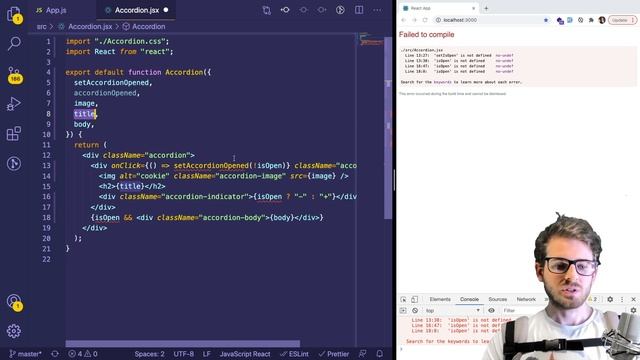Image resolution: width=640 pixels, height=360 pixels.
Task: Click the first 'no-undef' rule link
Action: point(504,56)
